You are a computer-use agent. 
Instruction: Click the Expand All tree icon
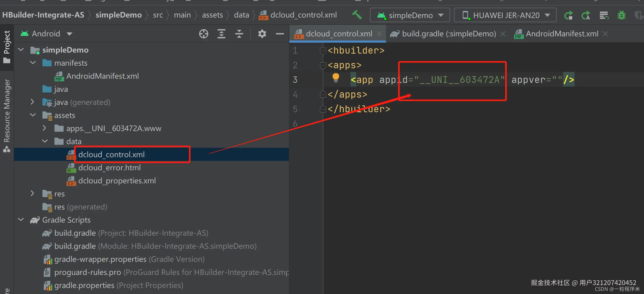click(221, 34)
